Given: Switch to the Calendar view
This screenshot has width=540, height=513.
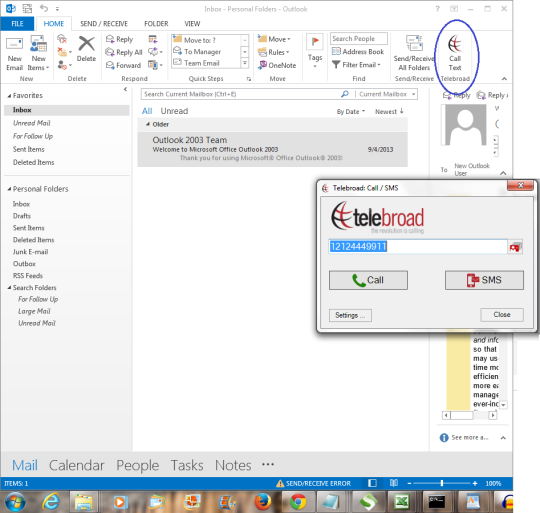Looking at the screenshot, I should tap(76, 465).
